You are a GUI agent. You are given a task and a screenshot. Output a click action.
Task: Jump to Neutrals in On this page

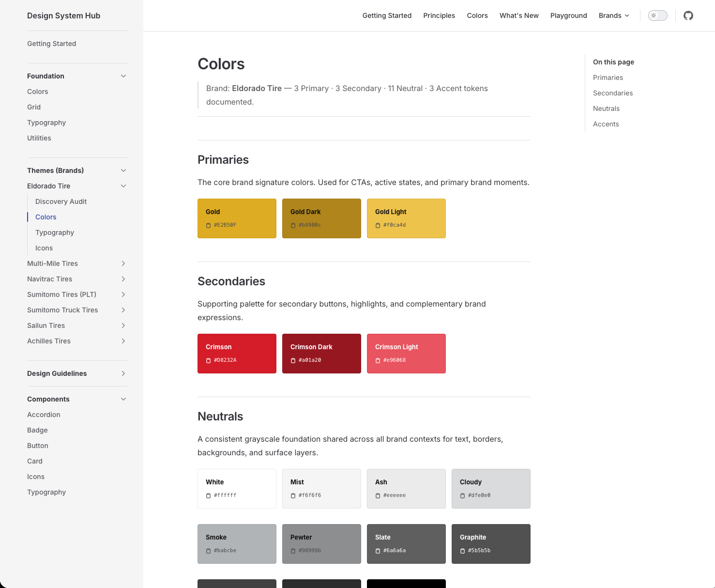(x=606, y=108)
